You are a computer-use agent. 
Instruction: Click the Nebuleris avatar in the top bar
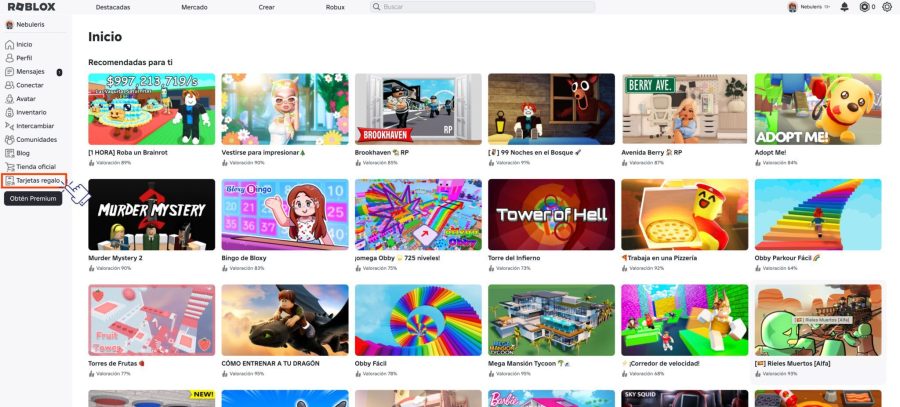coord(793,7)
